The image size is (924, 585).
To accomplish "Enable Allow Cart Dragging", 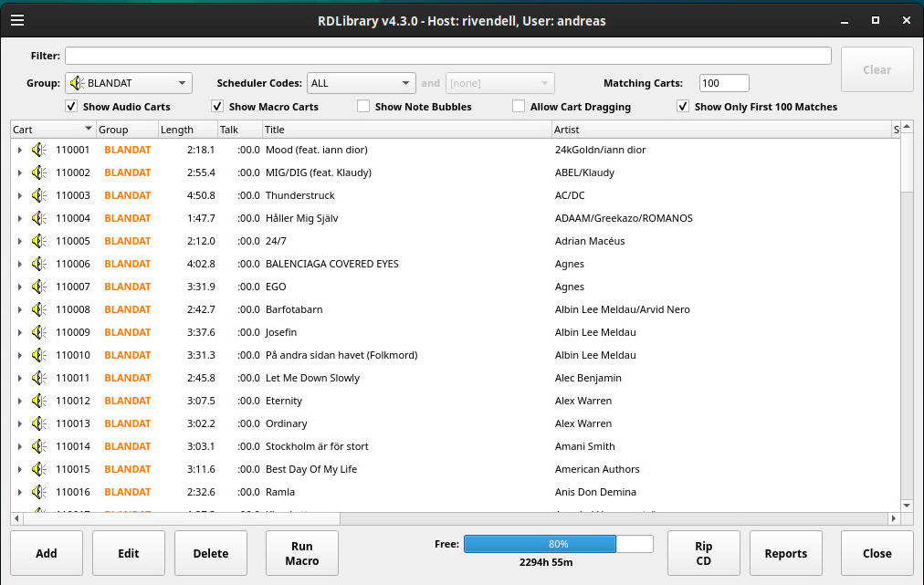I will pos(519,107).
